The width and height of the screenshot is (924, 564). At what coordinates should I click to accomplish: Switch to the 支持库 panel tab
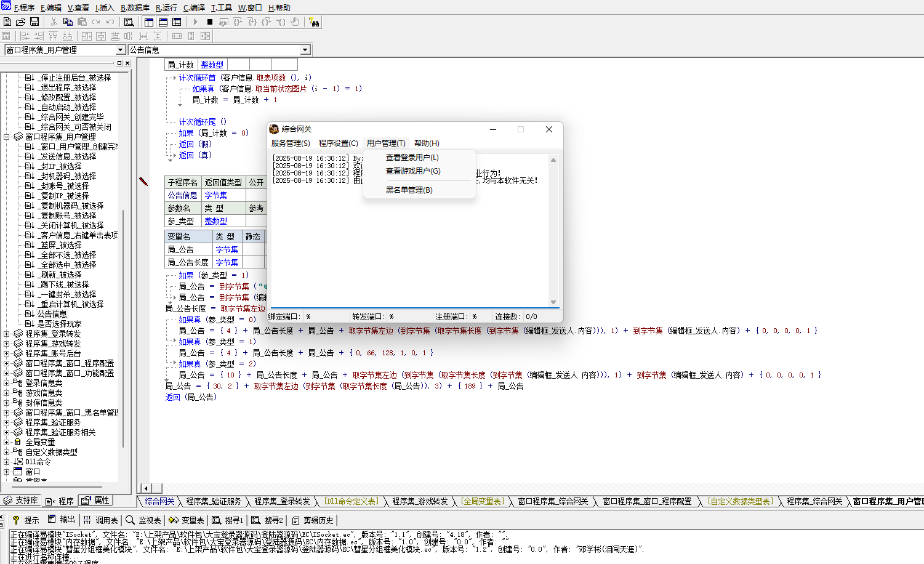point(21,501)
